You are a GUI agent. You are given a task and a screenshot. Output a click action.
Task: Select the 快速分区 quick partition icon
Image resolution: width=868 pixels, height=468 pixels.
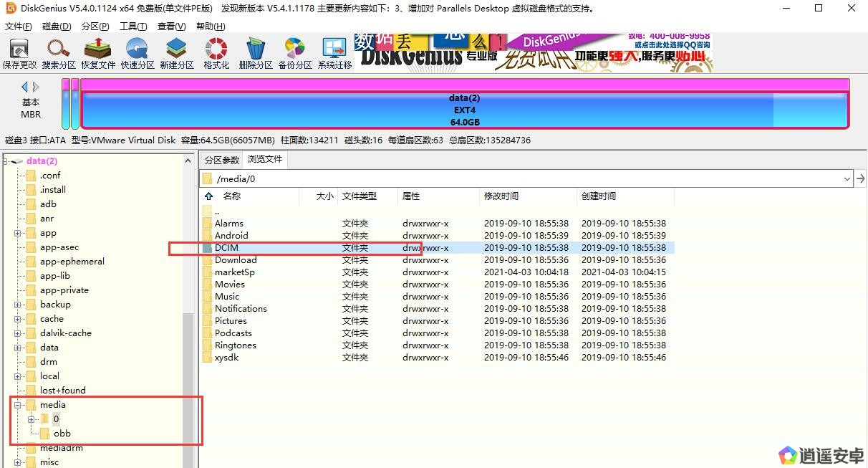coord(138,54)
